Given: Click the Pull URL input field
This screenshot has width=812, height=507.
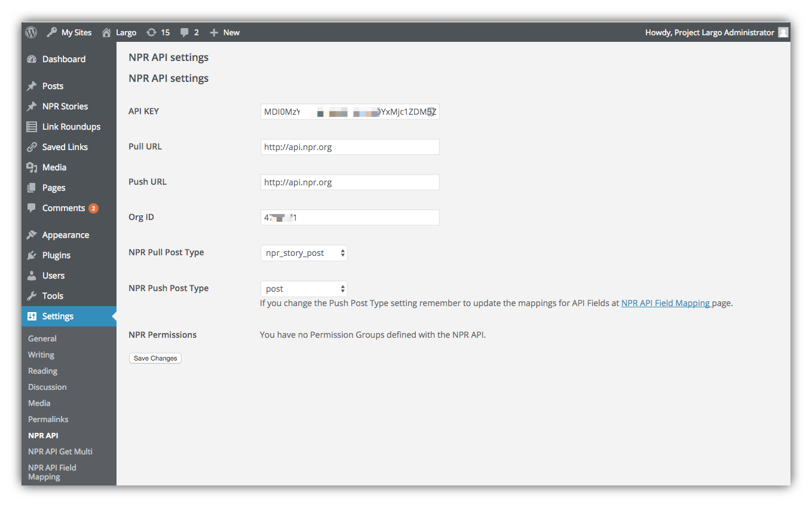Looking at the screenshot, I should pyautogui.click(x=350, y=147).
